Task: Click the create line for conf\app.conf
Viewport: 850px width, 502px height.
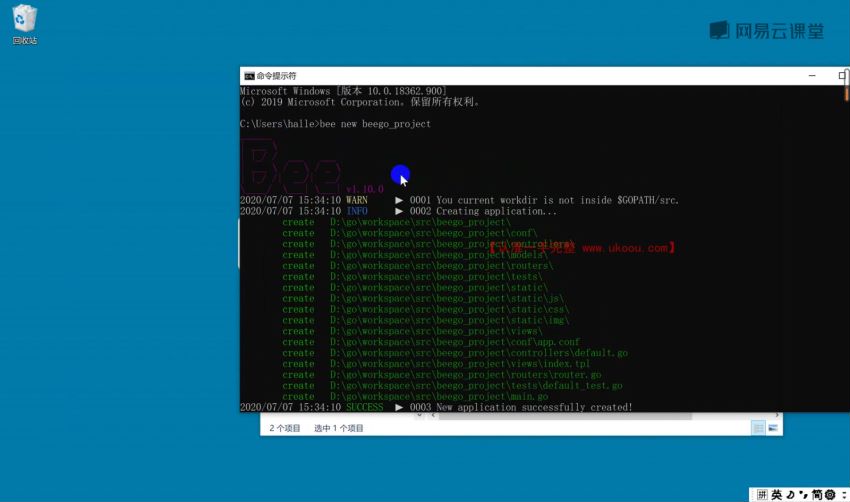Action: pos(431,342)
